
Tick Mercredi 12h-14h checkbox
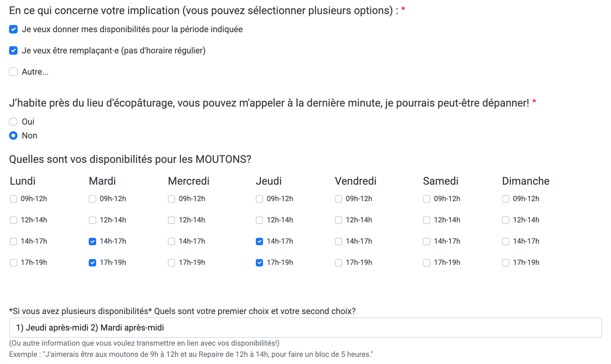(171, 220)
